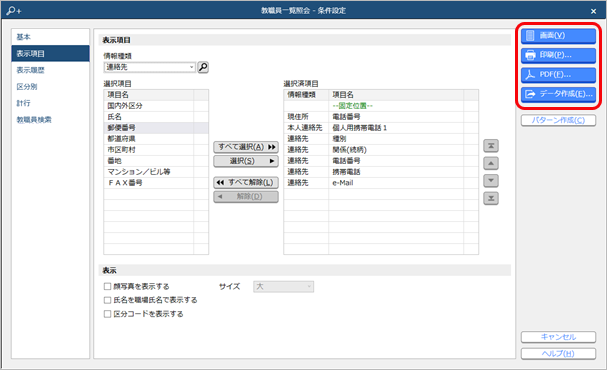Open help with ヘルプ(H) button
The width and height of the screenshot is (607, 370).
[x=558, y=354]
